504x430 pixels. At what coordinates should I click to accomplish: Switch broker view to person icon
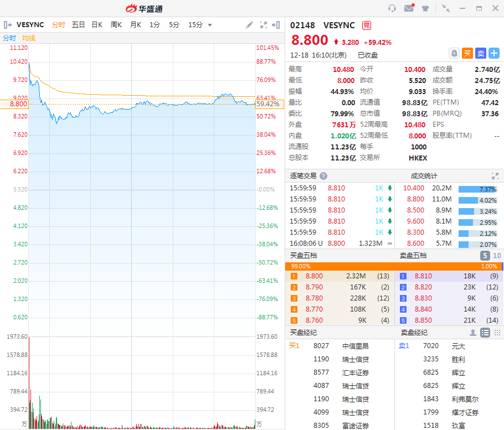click(x=472, y=333)
